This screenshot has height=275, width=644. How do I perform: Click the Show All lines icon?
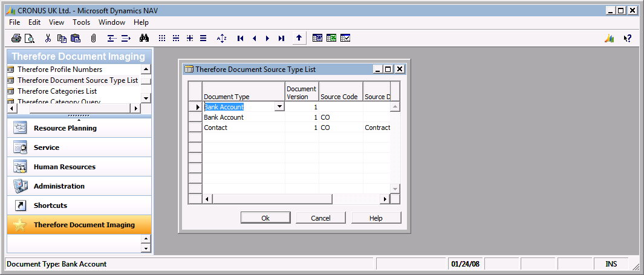pos(203,38)
